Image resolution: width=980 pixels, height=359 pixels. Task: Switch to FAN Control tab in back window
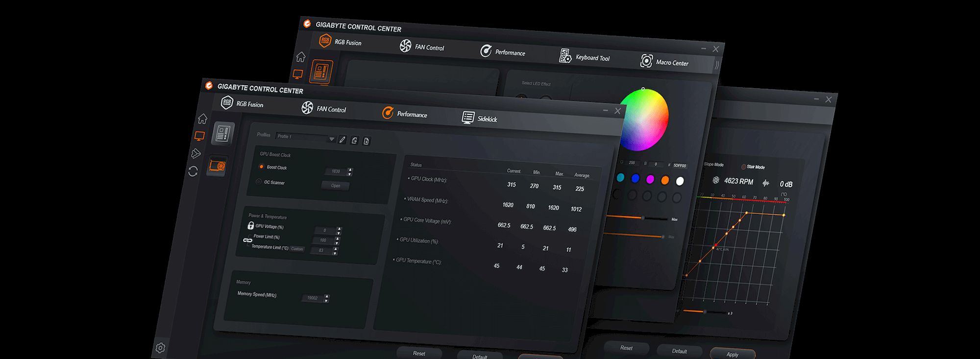(422, 47)
